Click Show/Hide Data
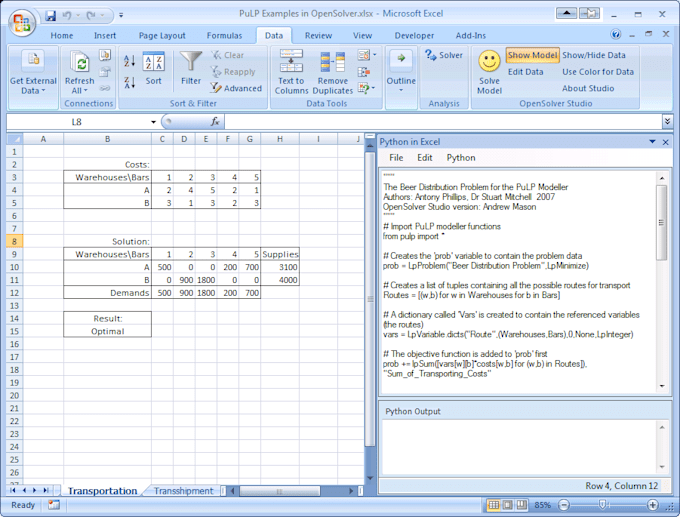The image size is (680, 517). coord(594,55)
